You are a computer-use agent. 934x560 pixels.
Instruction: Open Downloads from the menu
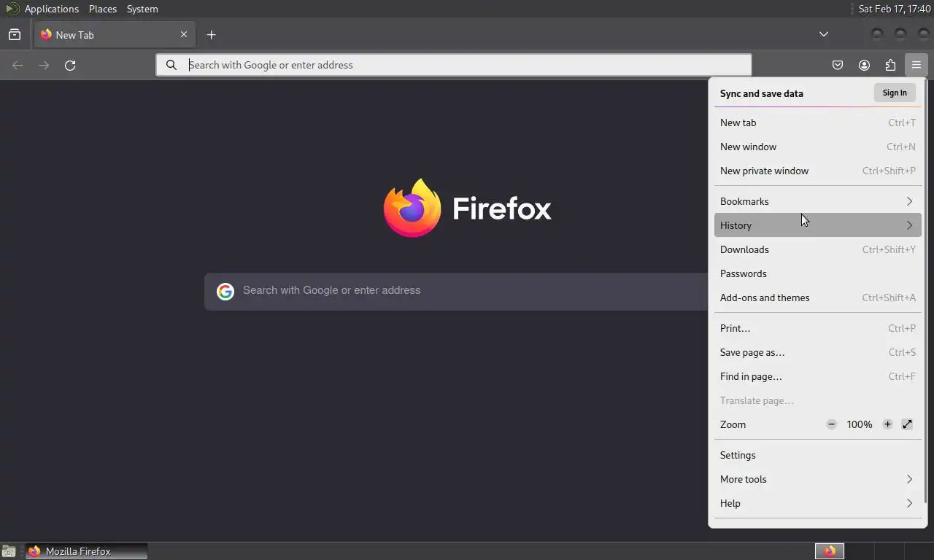pos(817,249)
